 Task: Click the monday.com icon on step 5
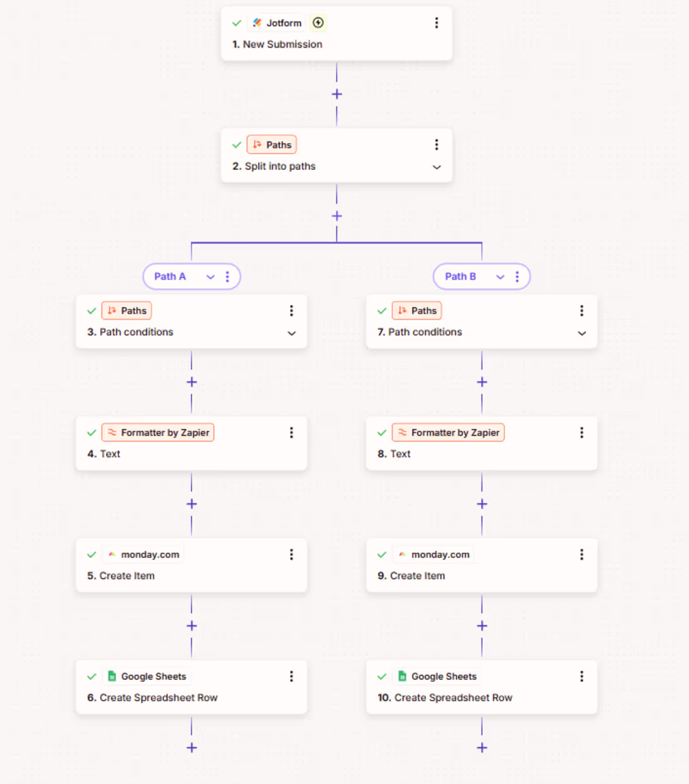tap(111, 554)
